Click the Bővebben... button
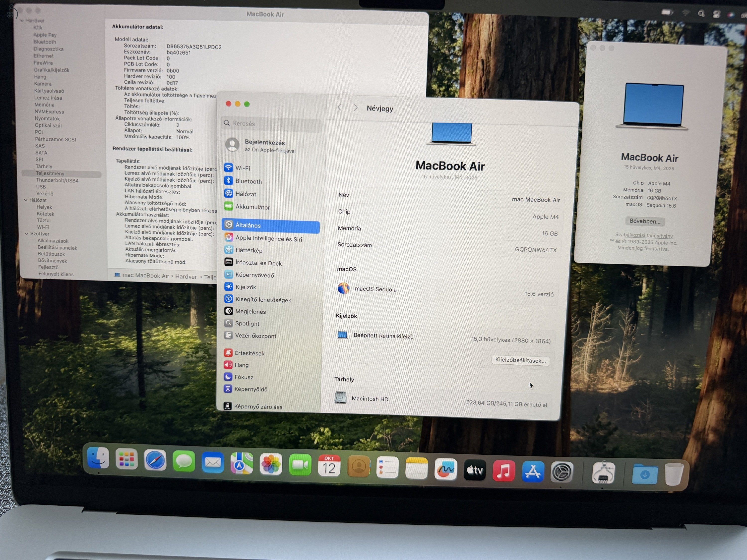This screenshot has width=747, height=560. coord(645,222)
